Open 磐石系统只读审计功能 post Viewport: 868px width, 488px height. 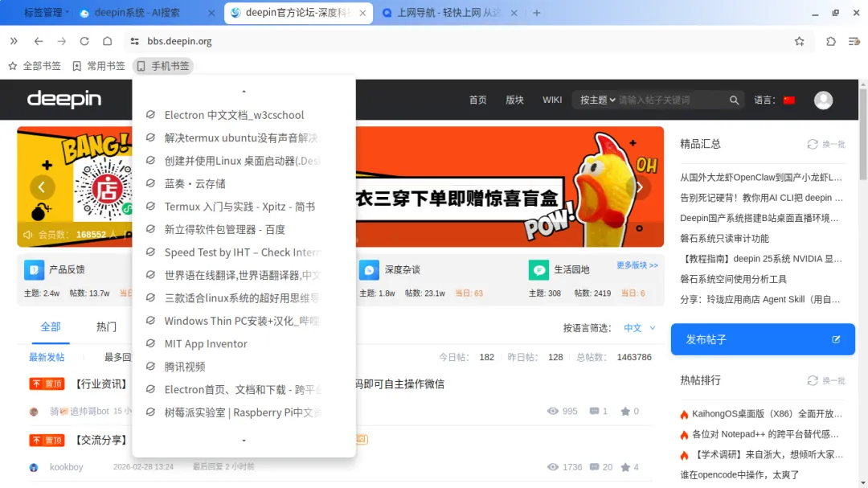725,238
